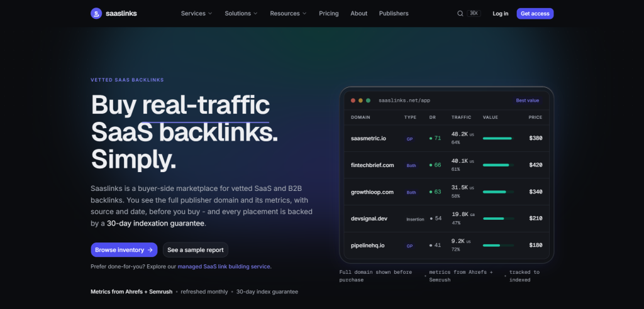
Task: Click the saaslinks brand name
Action: click(121, 14)
